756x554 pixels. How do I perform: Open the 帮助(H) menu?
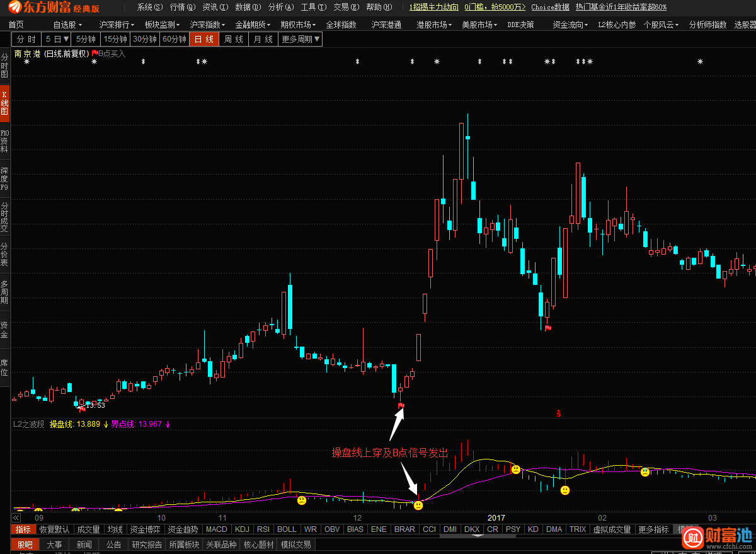[379, 7]
